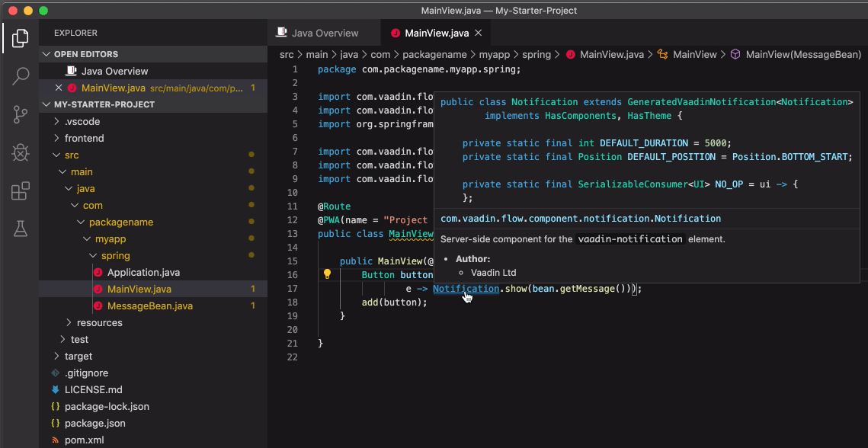
Task: Close MainView.java in Open Editors list
Action: [59, 88]
